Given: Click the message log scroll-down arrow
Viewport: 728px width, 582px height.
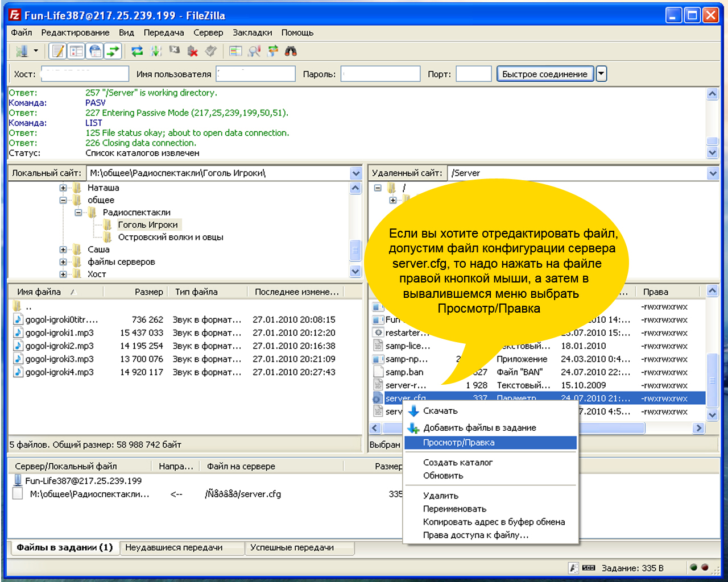Looking at the screenshot, I should coord(713,152).
